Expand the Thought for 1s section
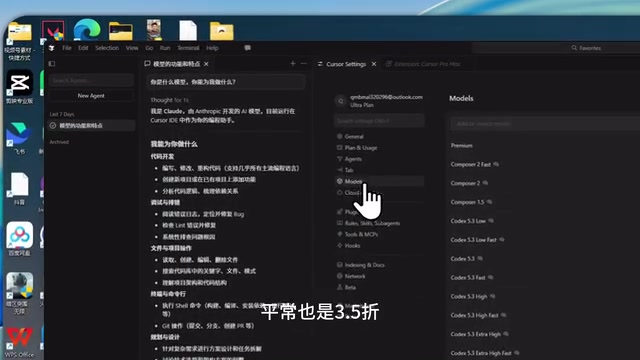 tap(169, 100)
